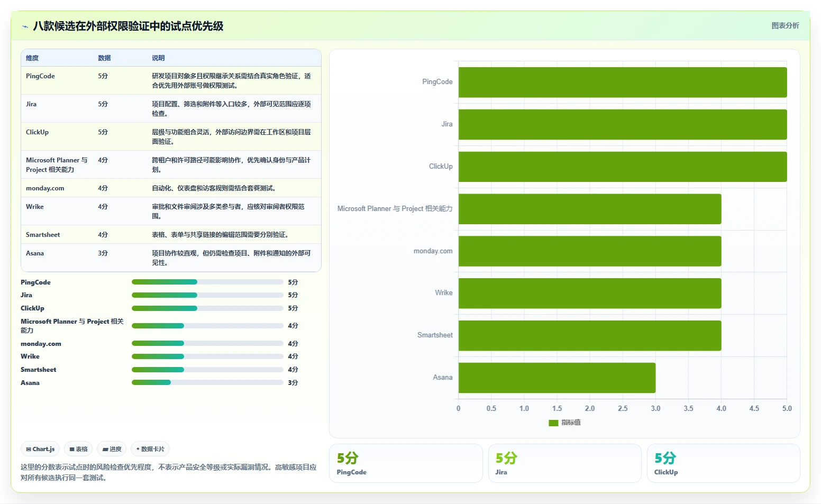Select the Asana name cell in the table
This screenshot has width=821, height=504.
(35, 253)
